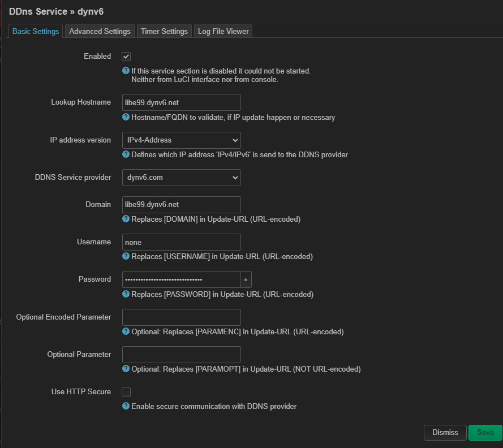This screenshot has width=503, height=448.
Task: Click the green Save button
Action: [485, 432]
